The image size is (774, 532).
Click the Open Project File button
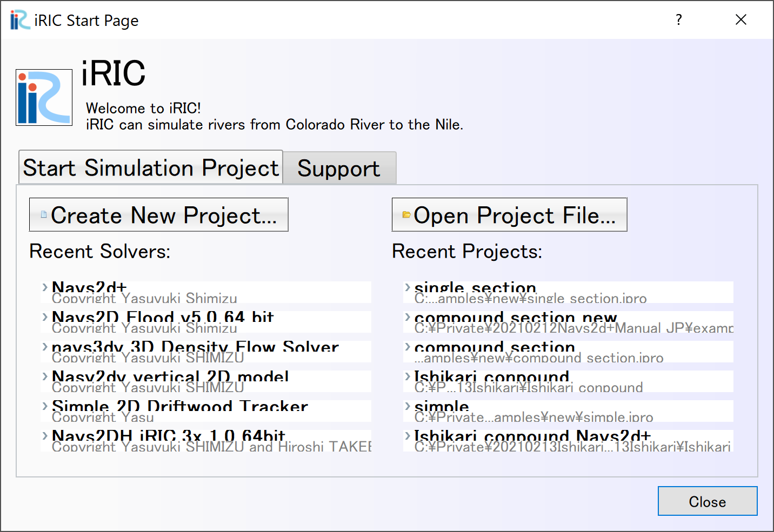pyautogui.click(x=509, y=214)
